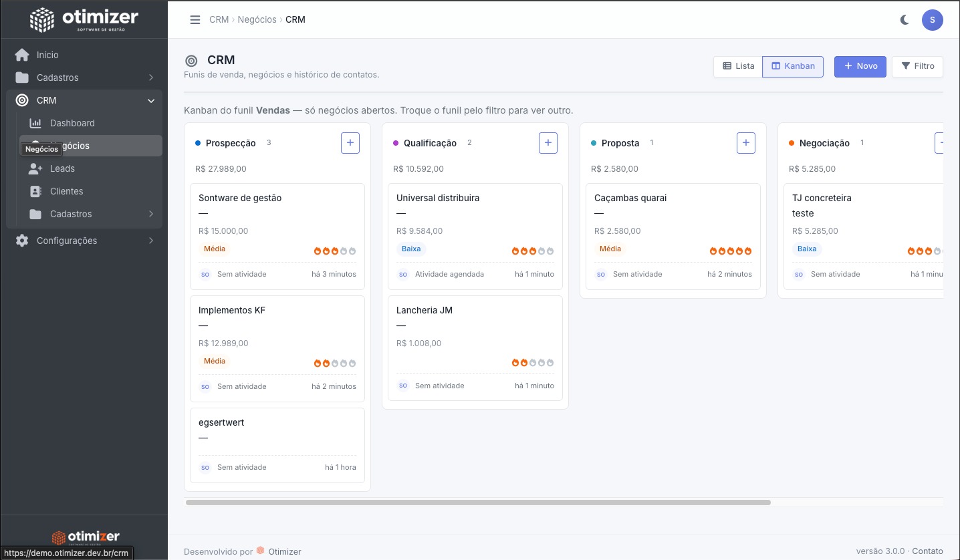Click the Clientes contact card icon
This screenshot has width=960, height=560.
35,191
